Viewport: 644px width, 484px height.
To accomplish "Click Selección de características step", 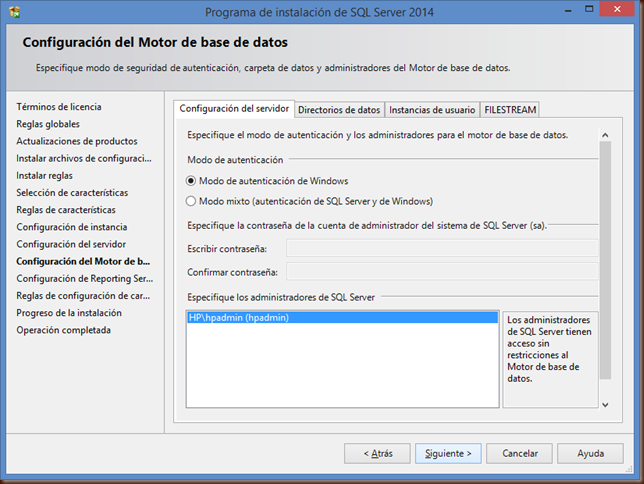I will 72,193.
